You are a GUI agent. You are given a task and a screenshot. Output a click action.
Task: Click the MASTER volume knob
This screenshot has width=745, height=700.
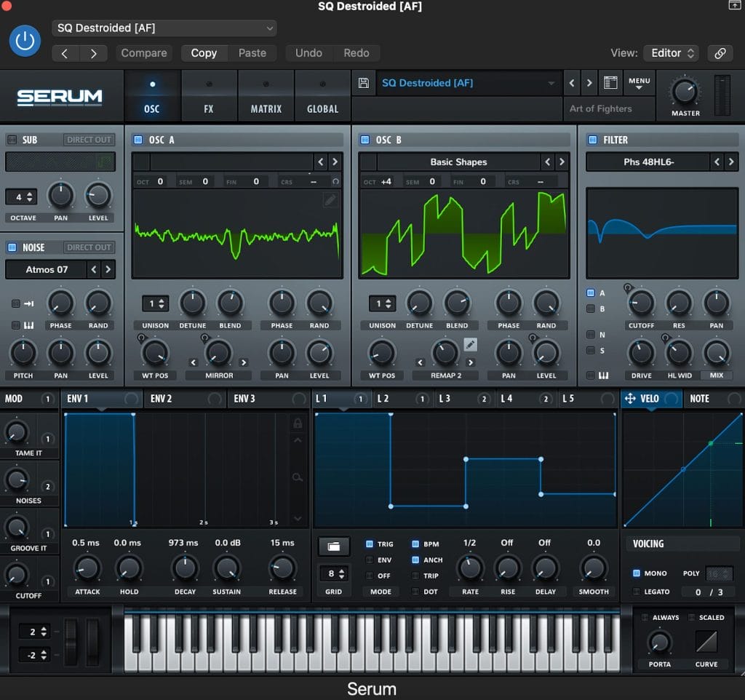click(x=685, y=92)
